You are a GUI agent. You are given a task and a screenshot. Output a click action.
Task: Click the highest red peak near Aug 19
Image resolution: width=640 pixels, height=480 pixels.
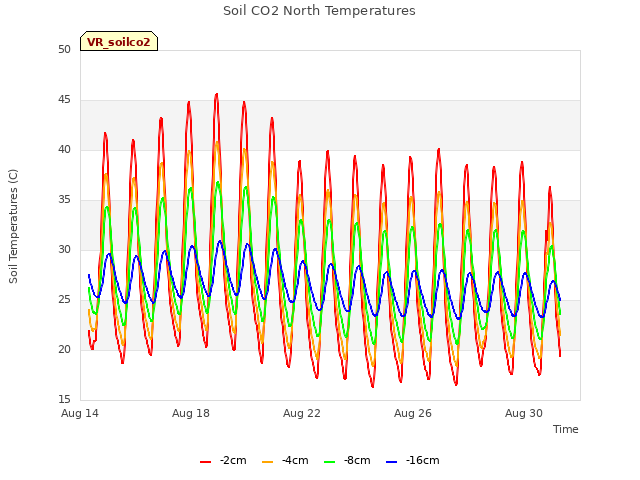point(217,94)
